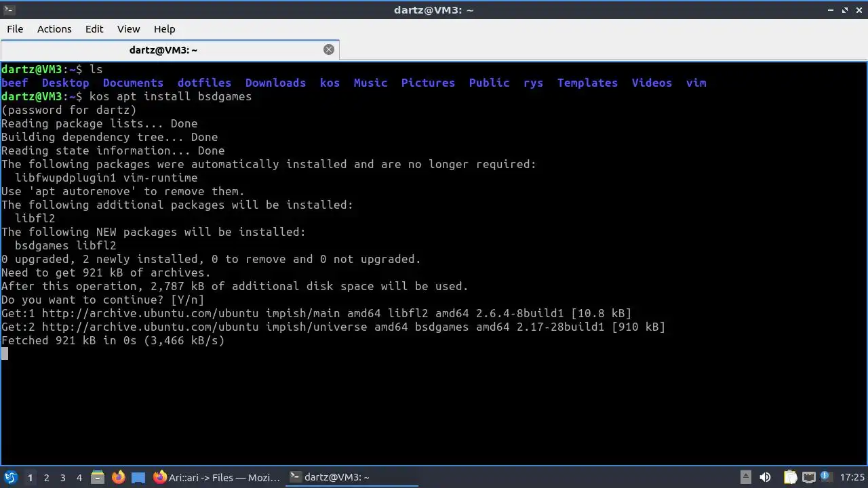
Task: Click the 'Fetched 921 kB in 0s' line
Action: tap(113, 340)
